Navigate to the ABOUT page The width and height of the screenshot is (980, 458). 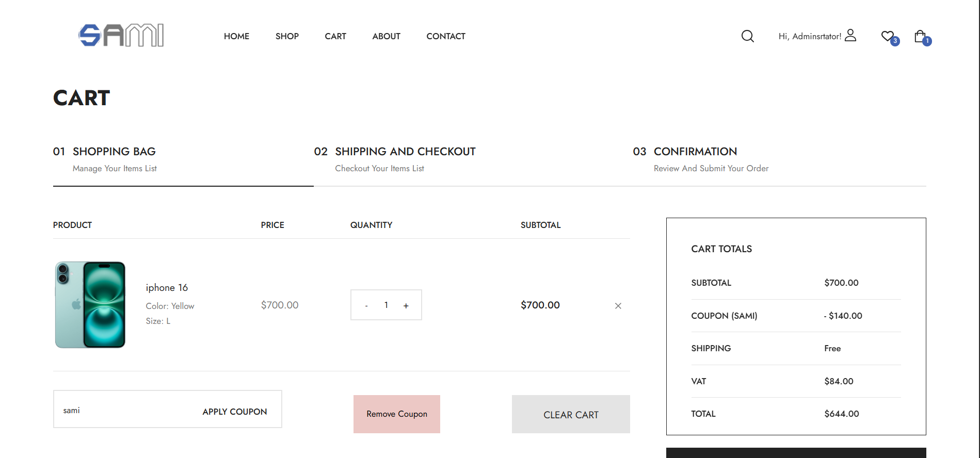click(386, 36)
